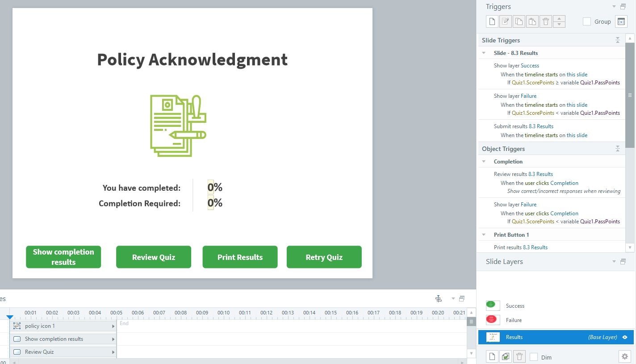The image size is (636, 364).
Task: Open layer properties gear icon
Action: 624,356
